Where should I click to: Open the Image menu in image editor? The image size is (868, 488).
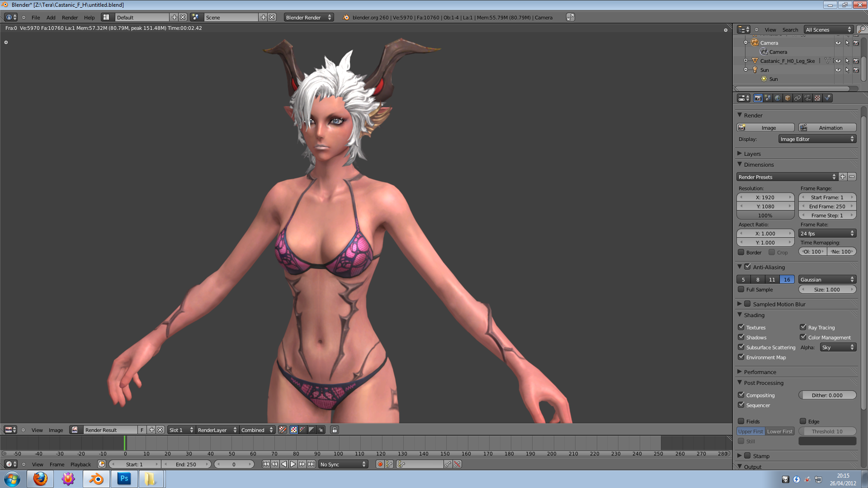[x=56, y=430]
